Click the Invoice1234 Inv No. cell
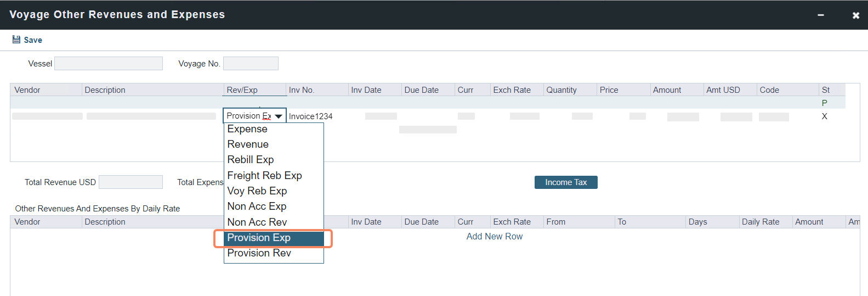 click(310, 116)
